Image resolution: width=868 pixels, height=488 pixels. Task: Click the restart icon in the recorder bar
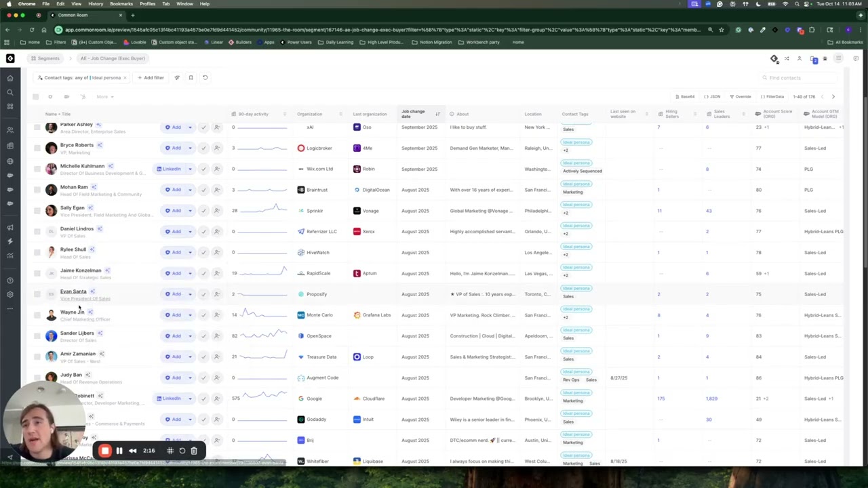182,451
